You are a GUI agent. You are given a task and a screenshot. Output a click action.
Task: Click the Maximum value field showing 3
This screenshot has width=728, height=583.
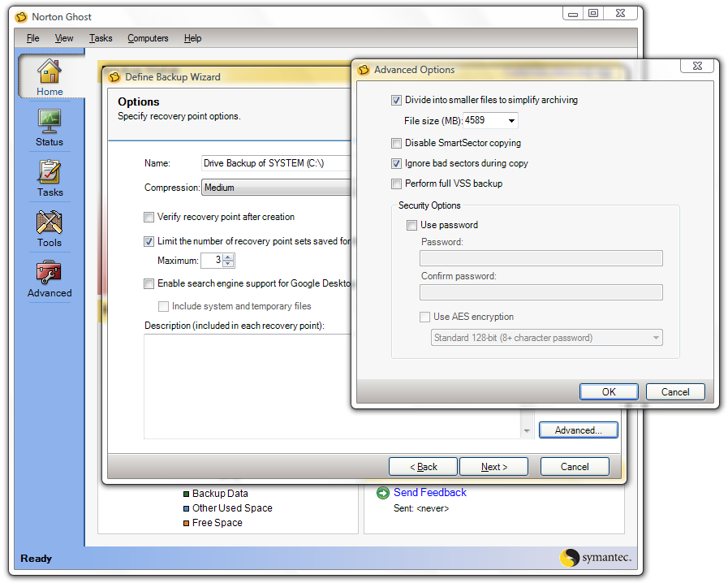point(212,261)
